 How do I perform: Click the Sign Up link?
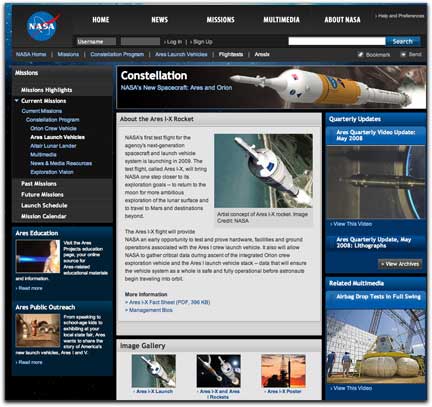pyautogui.click(x=201, y=42)
